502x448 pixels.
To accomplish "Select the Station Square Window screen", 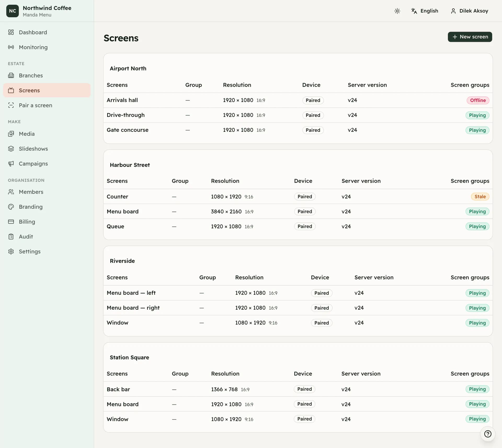I will pyautogui.click(x=117, y=419).
